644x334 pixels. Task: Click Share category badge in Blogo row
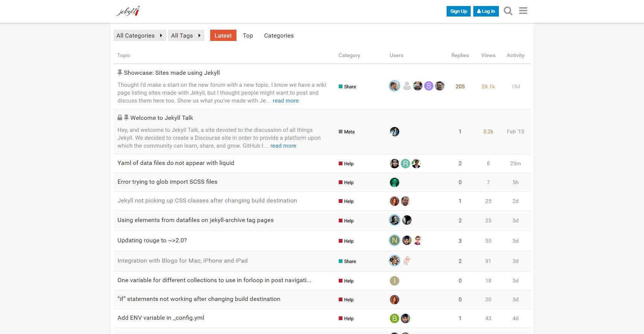click(347, 261)
